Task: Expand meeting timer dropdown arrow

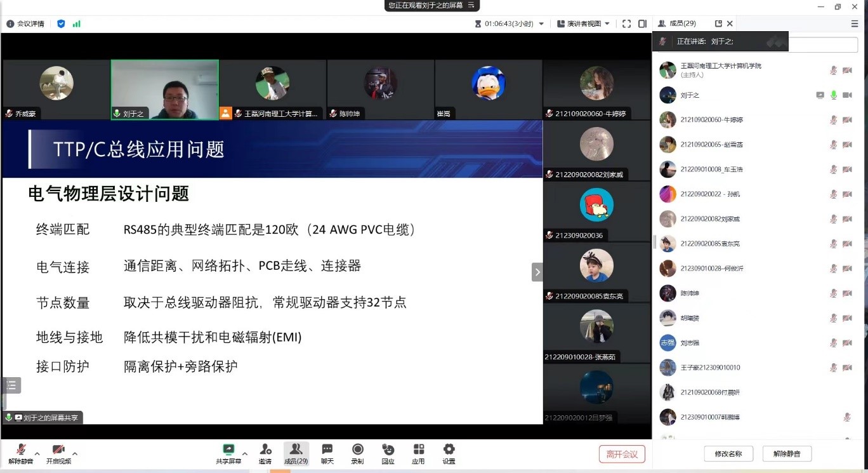Action: coord(541,23)
